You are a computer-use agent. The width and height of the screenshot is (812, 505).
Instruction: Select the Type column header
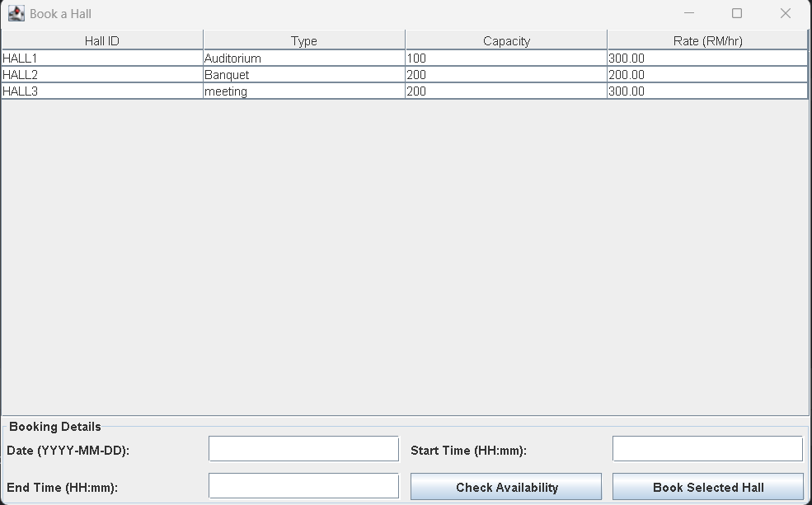[x=304, y=40]
